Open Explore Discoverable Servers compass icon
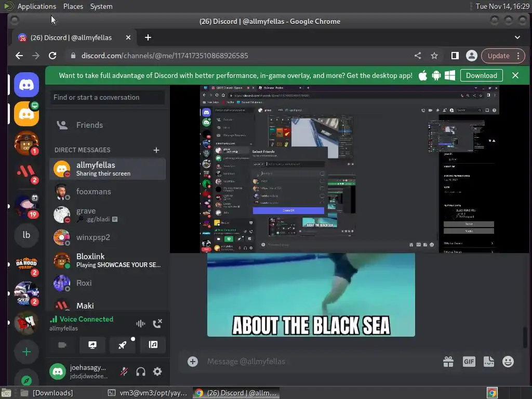The image size is (532, 399). pyautogui.click(x=26, y=380)
